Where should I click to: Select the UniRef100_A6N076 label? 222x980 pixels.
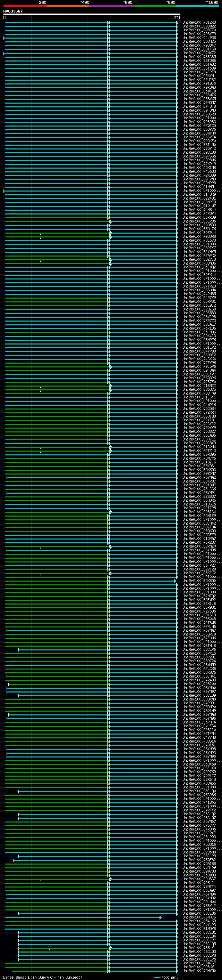click(x=199, y=917)
